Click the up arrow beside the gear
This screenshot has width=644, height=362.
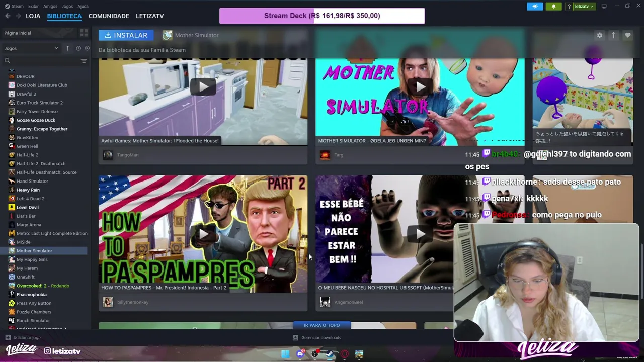click(613, 35)
